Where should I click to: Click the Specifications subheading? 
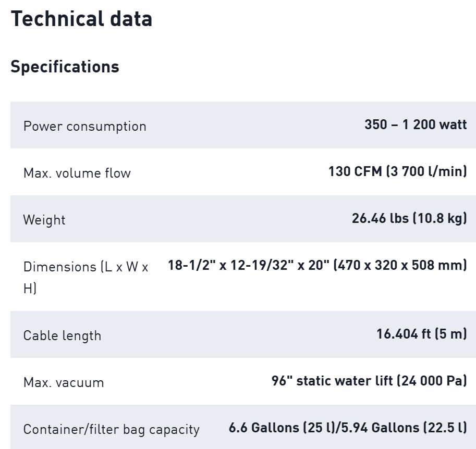pos(65,67)
